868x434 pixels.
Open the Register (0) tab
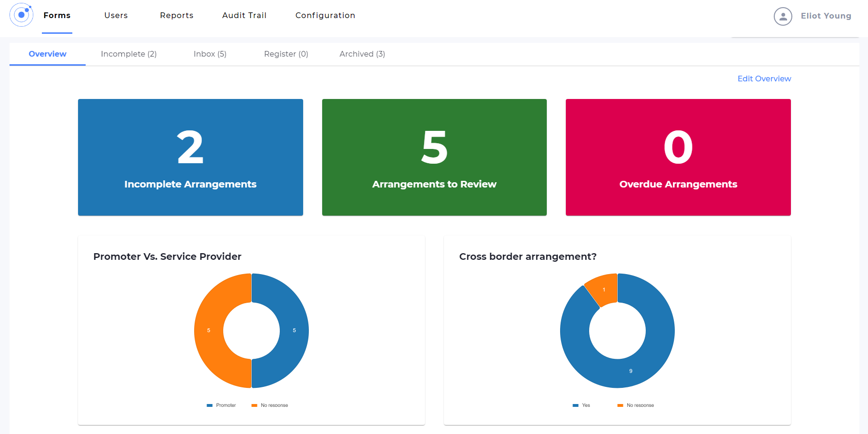(286, 54)
